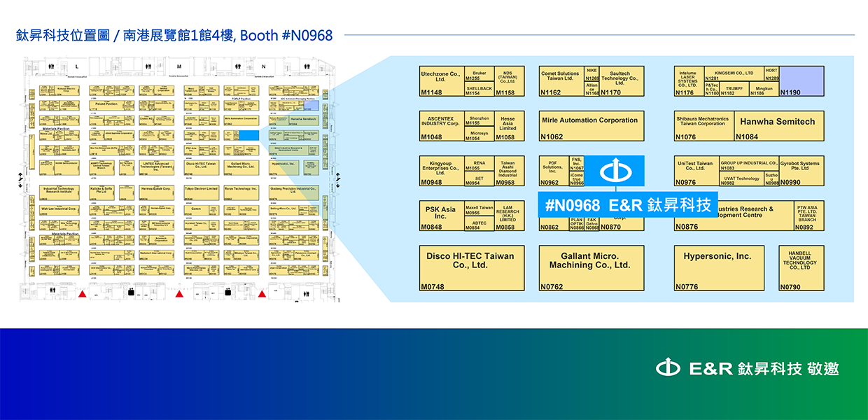Click the leftmost red triangle entrance marker

coord(83,295)
